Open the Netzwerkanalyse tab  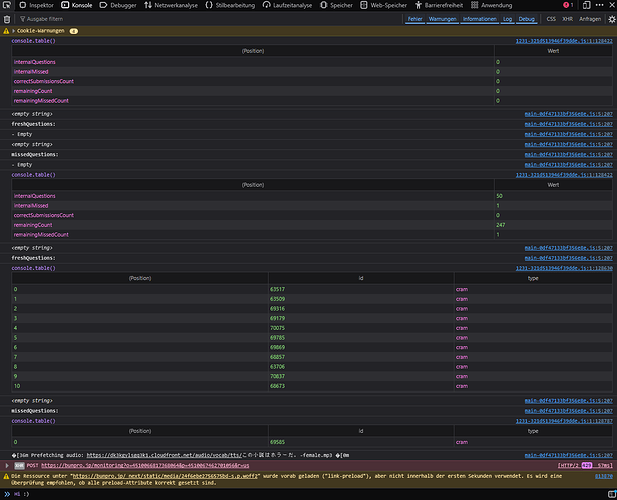[x=171, y=5]
